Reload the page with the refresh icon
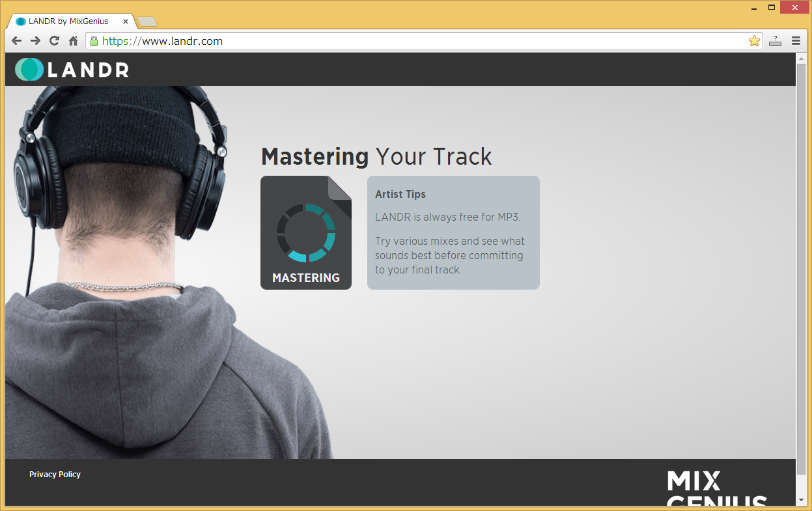The height and width of the screenshot is (511, 812). click(x=55, y=41)
